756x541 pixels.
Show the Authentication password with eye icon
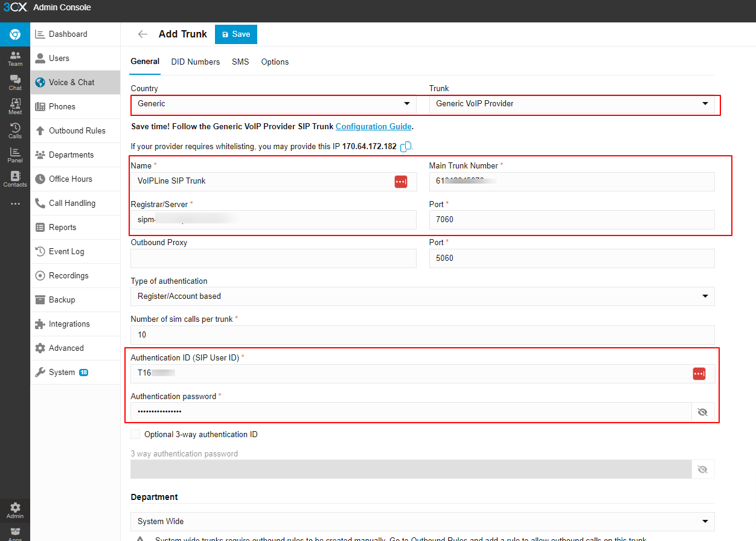[702, 412]
